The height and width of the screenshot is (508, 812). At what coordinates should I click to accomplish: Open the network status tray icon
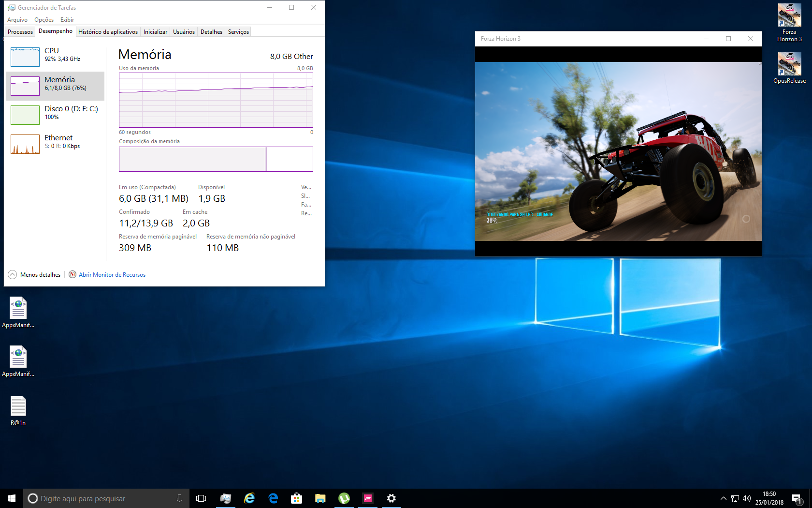coord(735,498)
